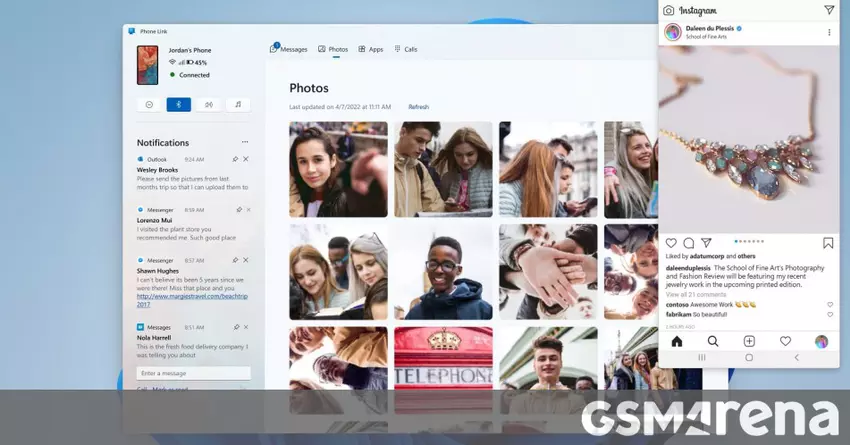Open photo of hands stacked together
This screenshot has width=850, height=445.
point(548,272)
